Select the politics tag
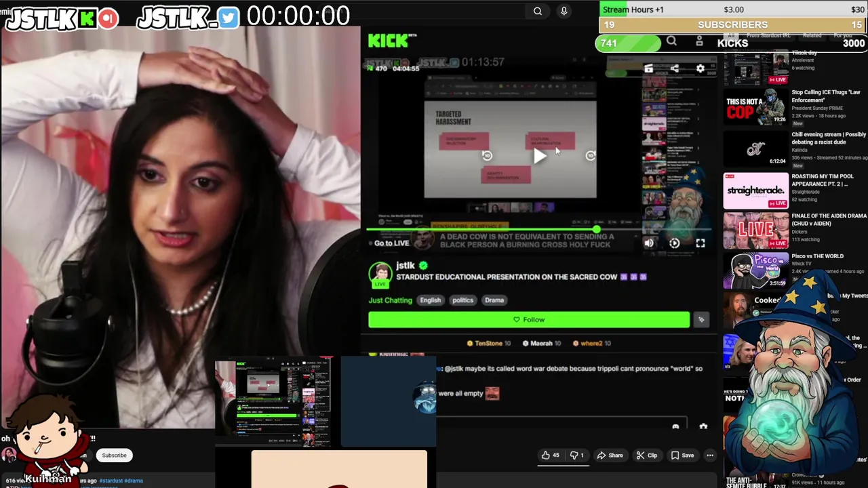868x488 pixels. 462,300
